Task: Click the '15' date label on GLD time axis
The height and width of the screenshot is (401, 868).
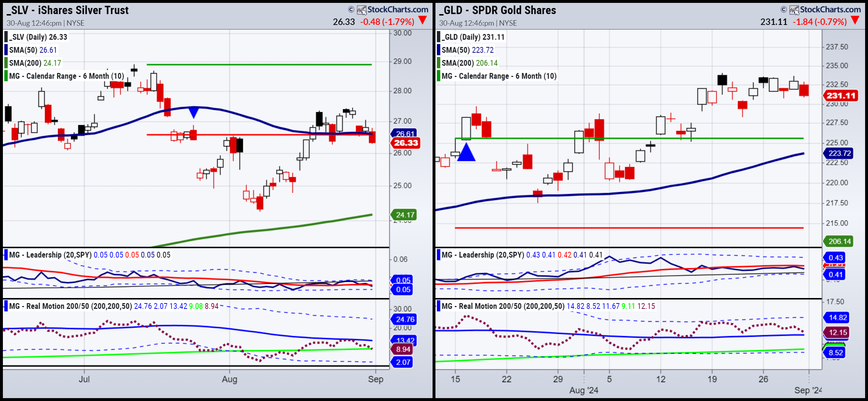Action: pos(455,379)
